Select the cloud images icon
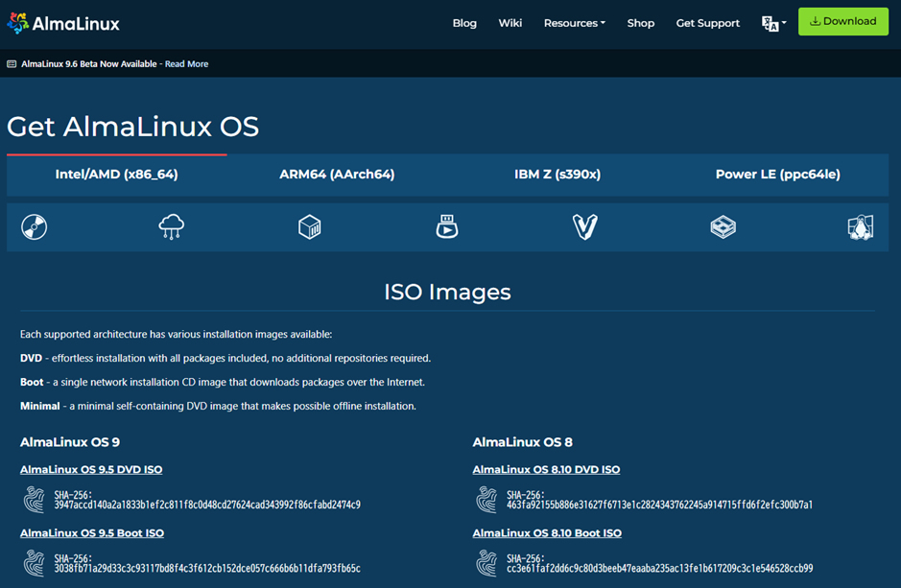 point(172,227)
